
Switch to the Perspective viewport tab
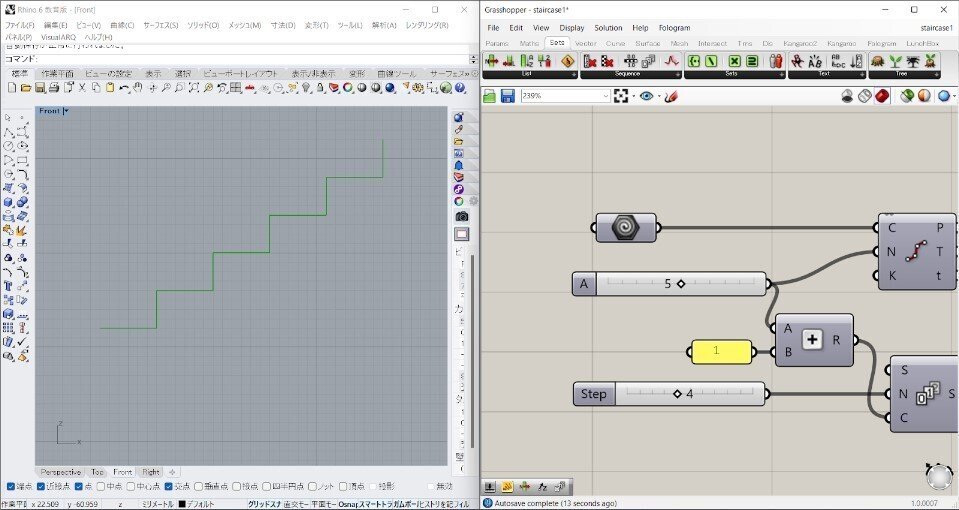pos(61,472)
